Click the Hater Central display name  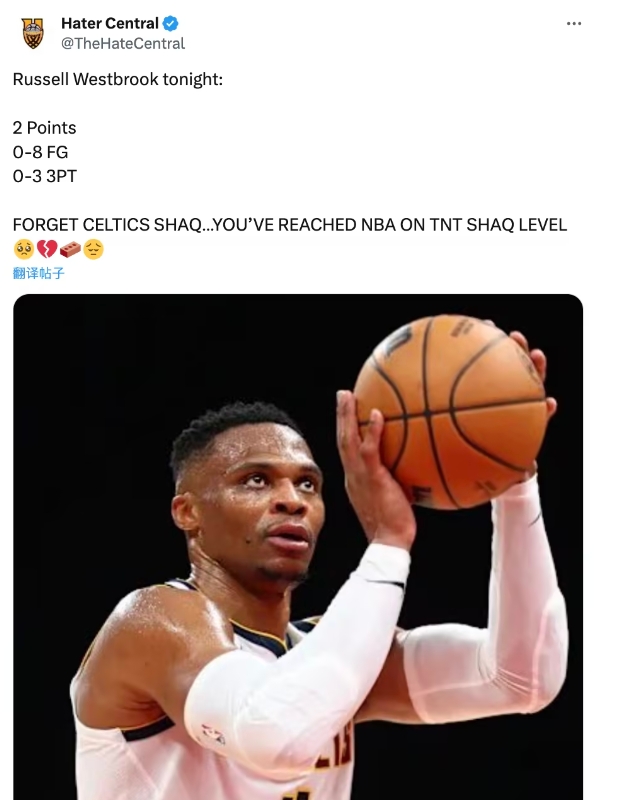point(110,23)
